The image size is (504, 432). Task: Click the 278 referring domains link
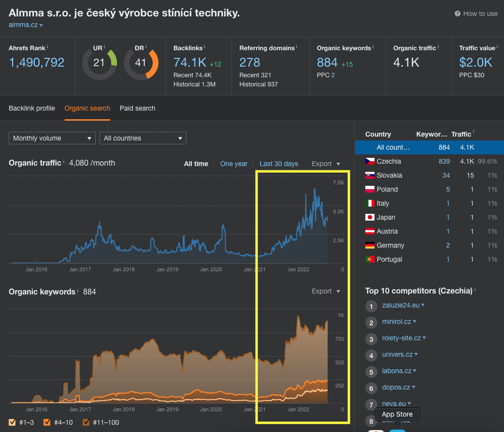[x=250, y=62]
